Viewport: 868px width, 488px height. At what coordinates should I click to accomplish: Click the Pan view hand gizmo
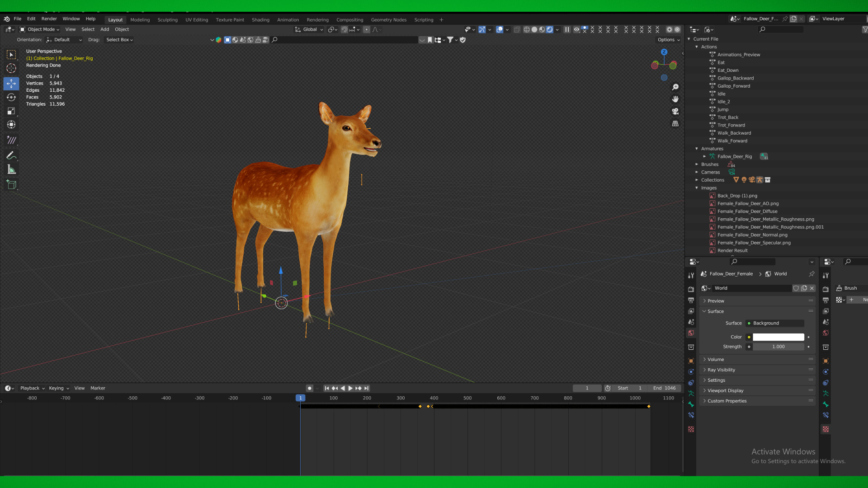pyautogui.click(x=675, y=99)
